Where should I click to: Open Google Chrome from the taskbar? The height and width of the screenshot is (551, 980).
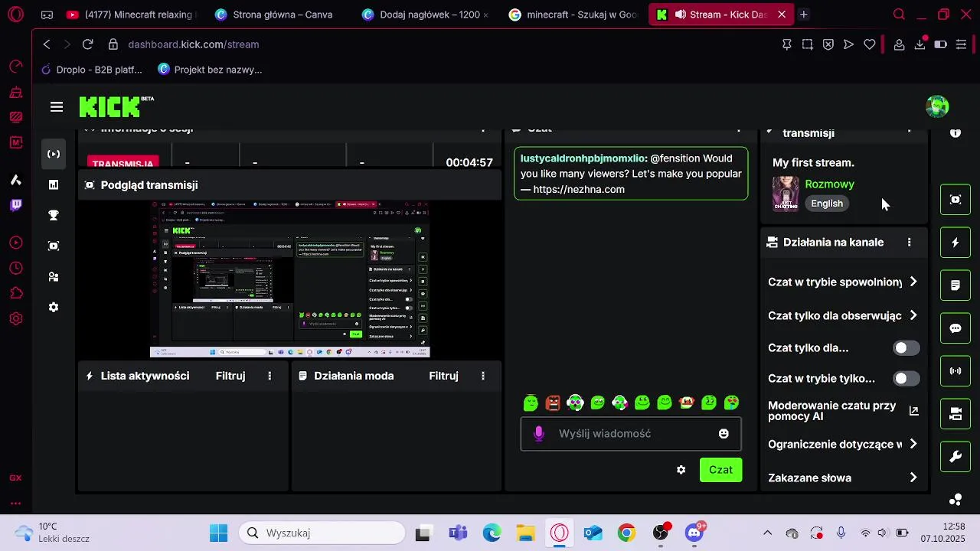click(626, 533)
